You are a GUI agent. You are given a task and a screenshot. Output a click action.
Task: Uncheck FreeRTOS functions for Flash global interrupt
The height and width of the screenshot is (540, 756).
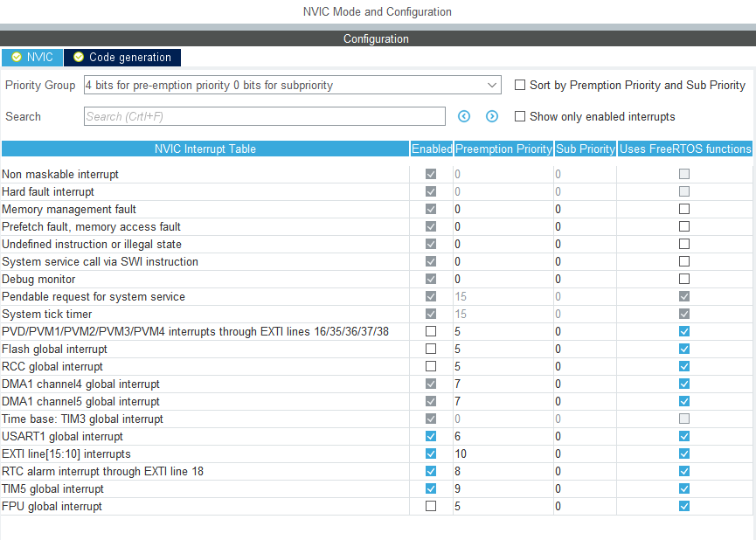(x=684, y=349)
